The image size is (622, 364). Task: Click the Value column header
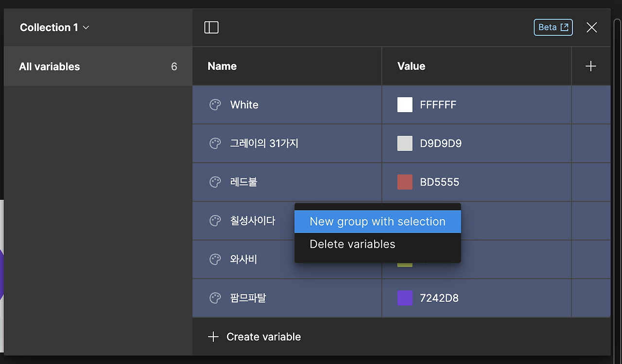point(411,66)
